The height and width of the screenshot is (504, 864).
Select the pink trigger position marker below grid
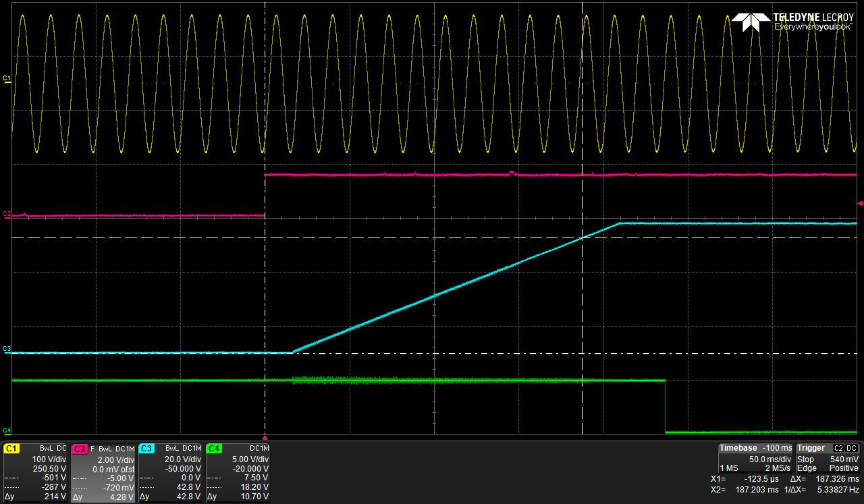(265, 437)
